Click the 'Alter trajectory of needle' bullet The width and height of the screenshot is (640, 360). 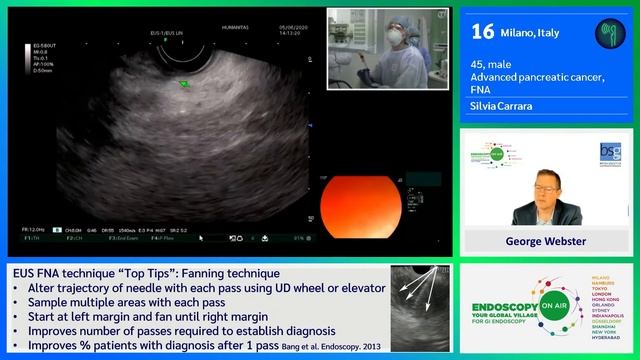point(207,288)
